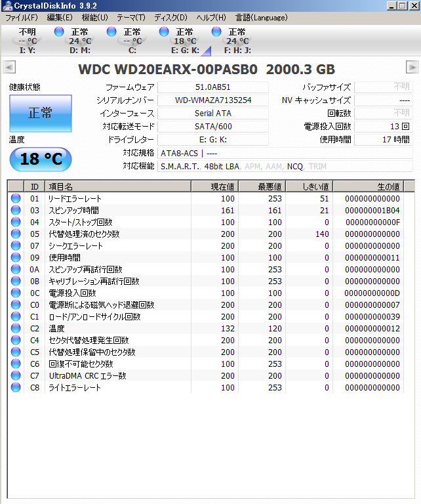
Task: Open the ヘルプ(H) menu
Action: click(211, 17)
